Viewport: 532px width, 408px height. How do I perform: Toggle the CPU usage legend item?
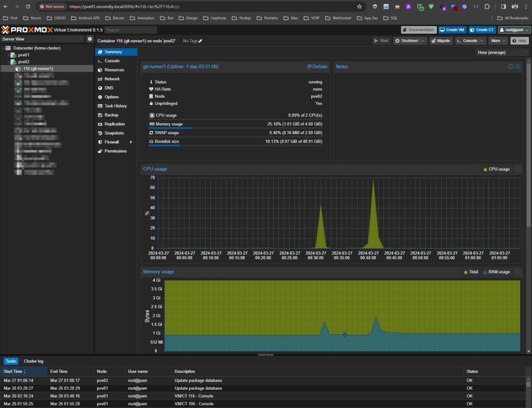[x=497, y=169]
